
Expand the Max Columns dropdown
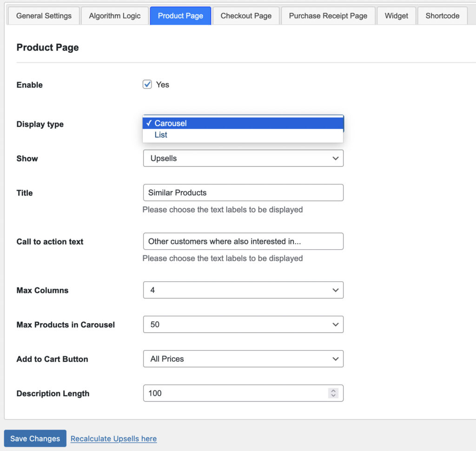click(243, 290)
